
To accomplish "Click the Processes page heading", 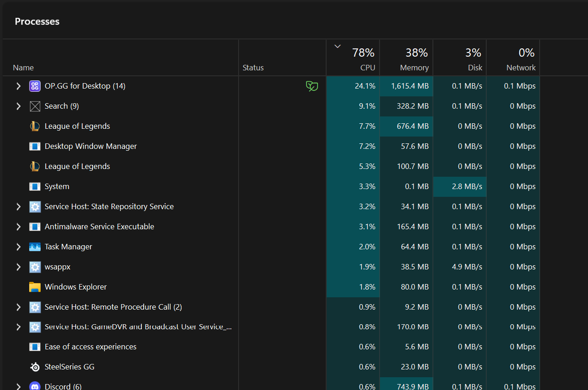I will [x=37, y=21].
